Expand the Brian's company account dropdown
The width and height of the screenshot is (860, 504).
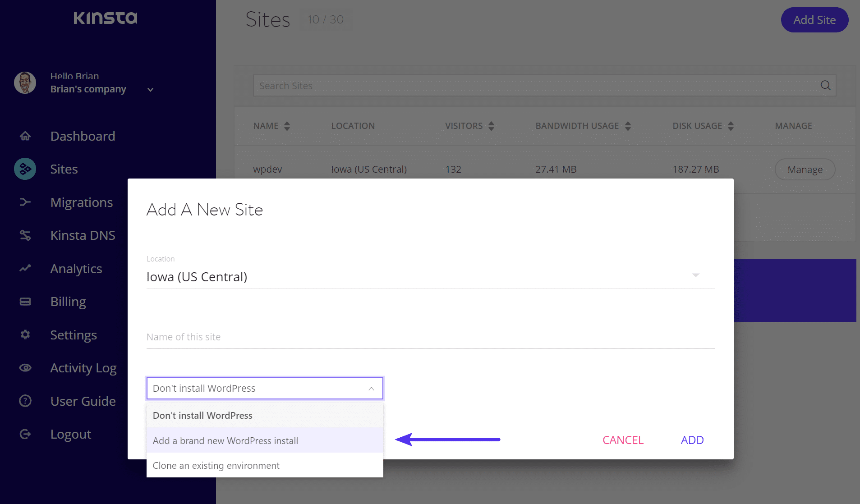coord(150,89)
